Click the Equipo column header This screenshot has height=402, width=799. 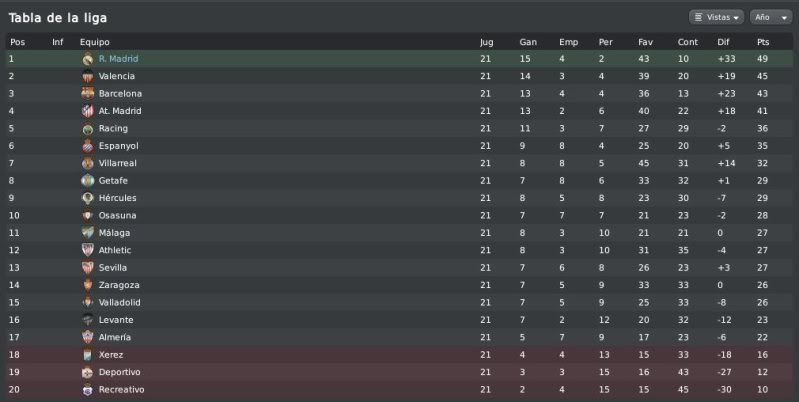coord(95,42)
